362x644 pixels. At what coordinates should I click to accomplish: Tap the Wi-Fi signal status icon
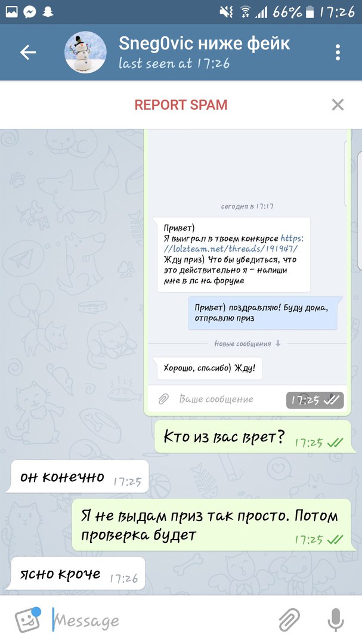tap(245, 13)
